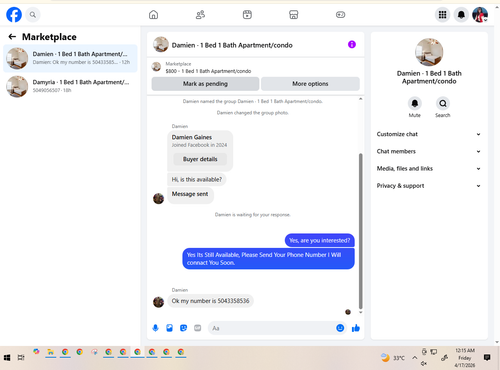Open Facebook search magnifier
This screenshot has height=370, width=500.
click(x=33, y=15)
